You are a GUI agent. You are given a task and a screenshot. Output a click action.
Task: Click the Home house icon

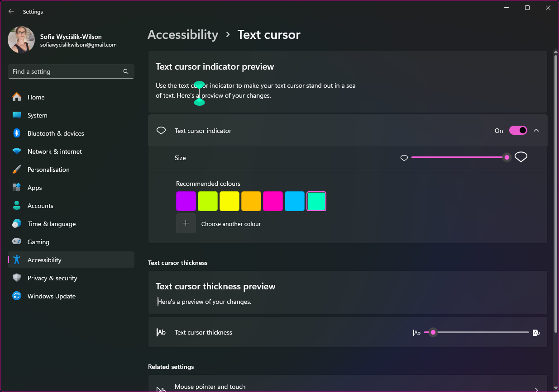17,97
